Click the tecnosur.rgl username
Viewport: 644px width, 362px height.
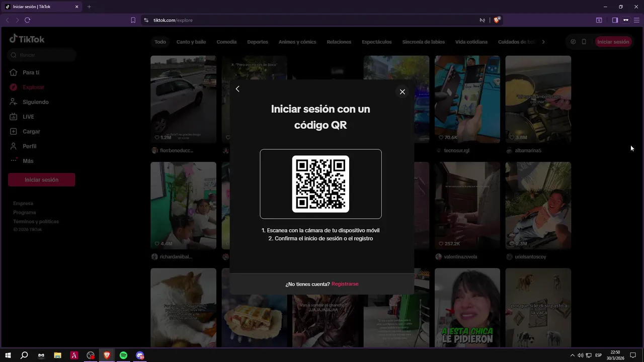click(x=456, y=150)
